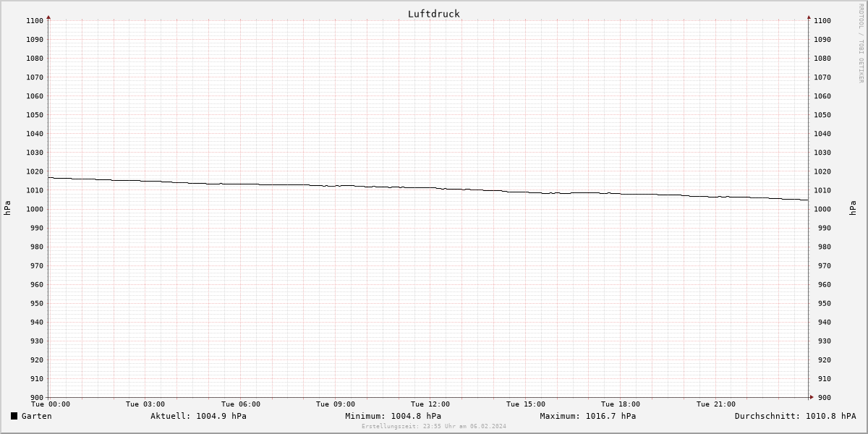The image size is (868, 434).
Task: Click the Tue 03:00 time axis label
Action: tap(145, 404)
